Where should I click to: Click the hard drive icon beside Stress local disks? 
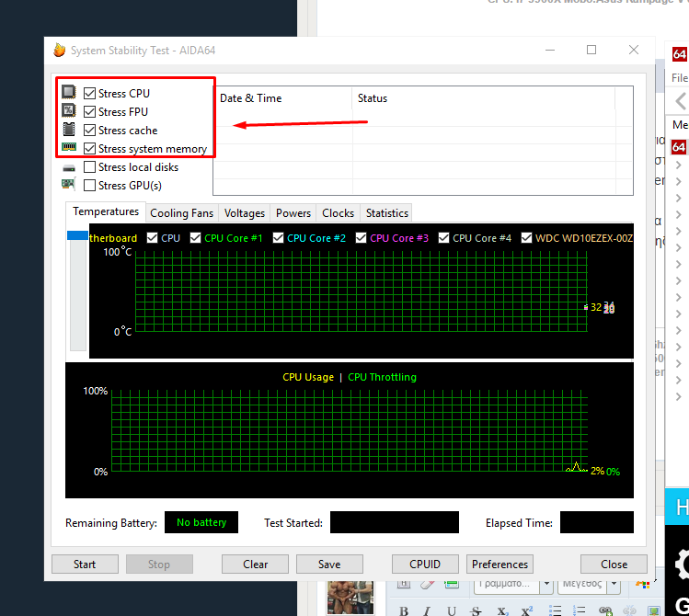pyautogui.click(x=69, y=167)
